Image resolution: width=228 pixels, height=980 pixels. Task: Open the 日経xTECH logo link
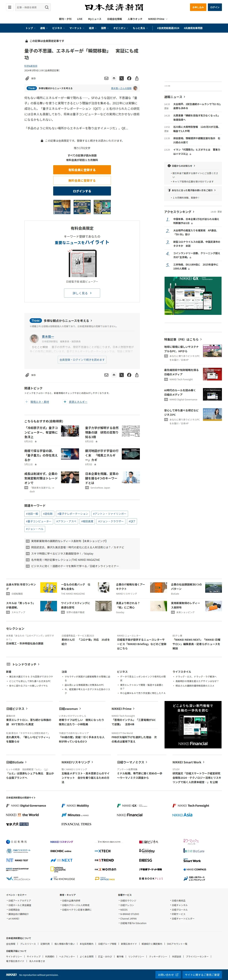[103, 851]
